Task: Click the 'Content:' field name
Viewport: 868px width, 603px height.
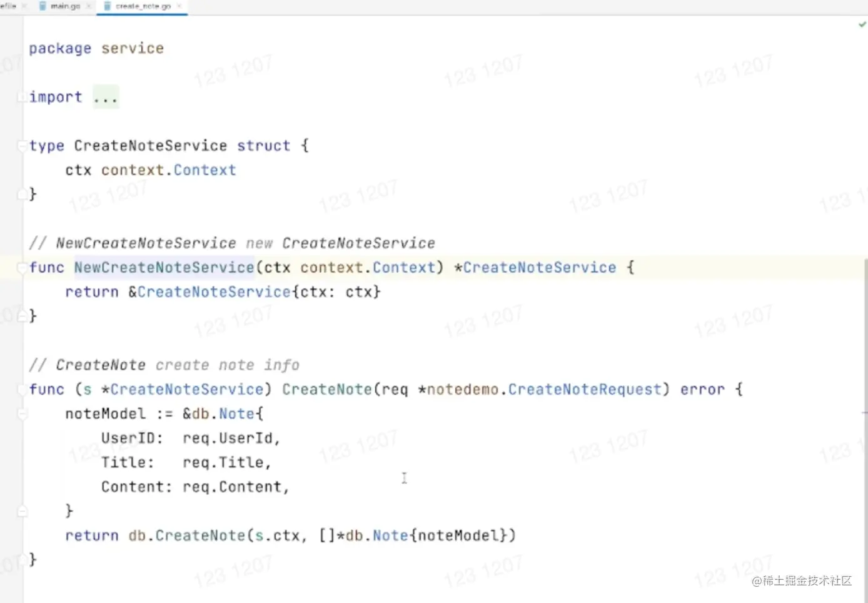Action: (137, 487)
